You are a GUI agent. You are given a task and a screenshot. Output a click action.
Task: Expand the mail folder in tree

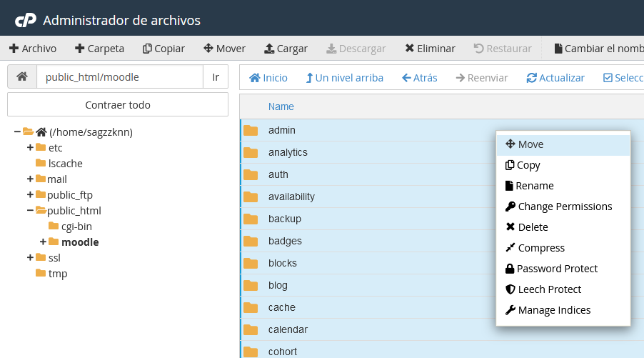pos(30,179)
